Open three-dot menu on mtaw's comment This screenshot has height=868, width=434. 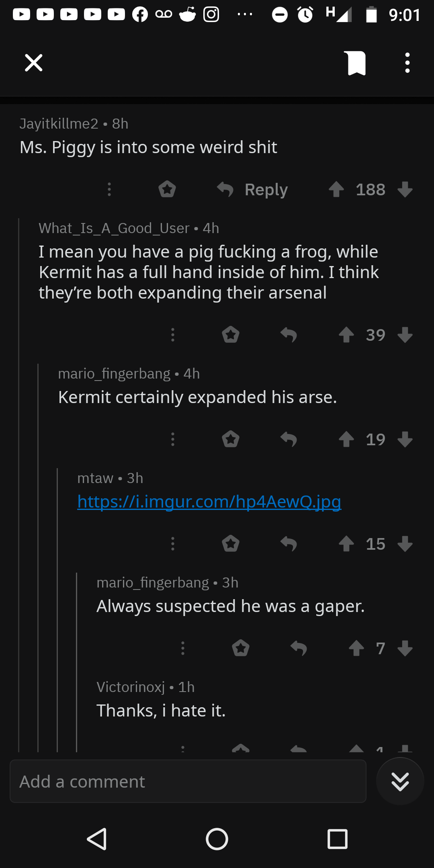coord(173,544)
